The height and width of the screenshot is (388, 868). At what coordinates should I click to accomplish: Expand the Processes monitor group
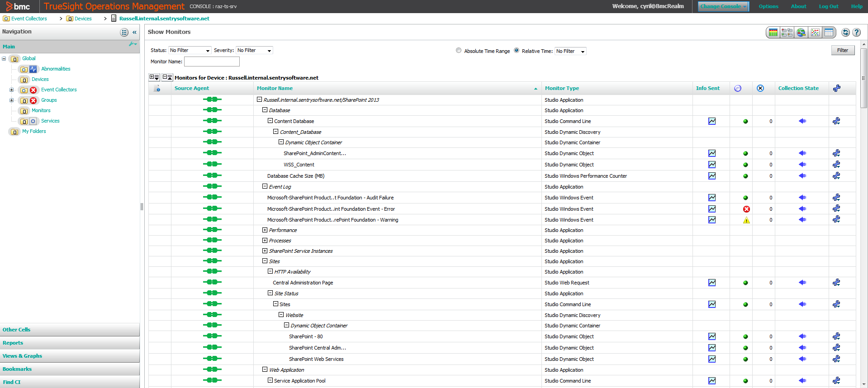(265, 241)
